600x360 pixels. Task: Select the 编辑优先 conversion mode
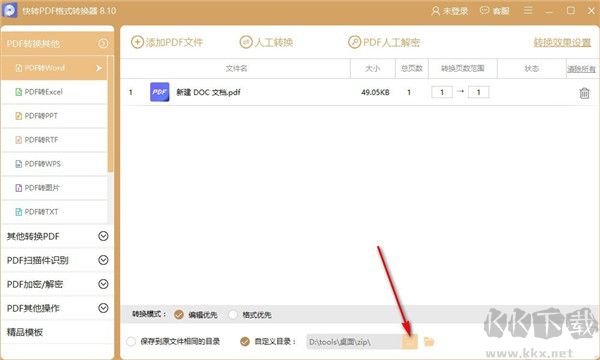[x=179, y=315]
